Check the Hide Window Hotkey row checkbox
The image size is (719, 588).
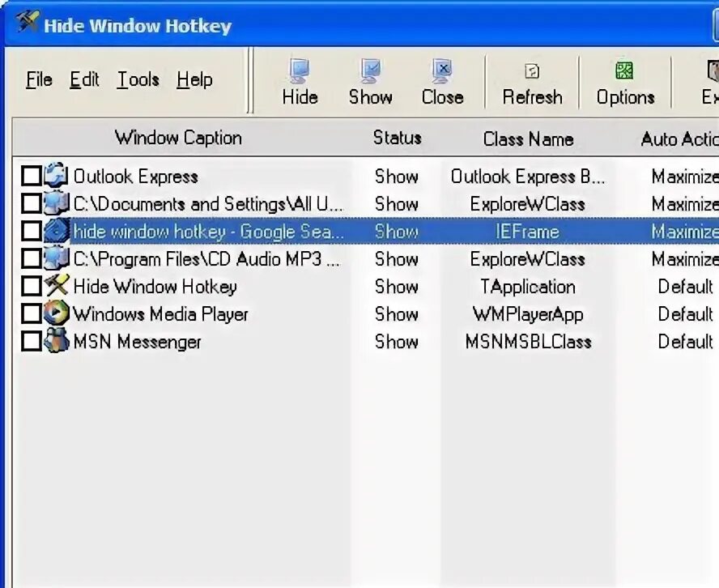32,286
